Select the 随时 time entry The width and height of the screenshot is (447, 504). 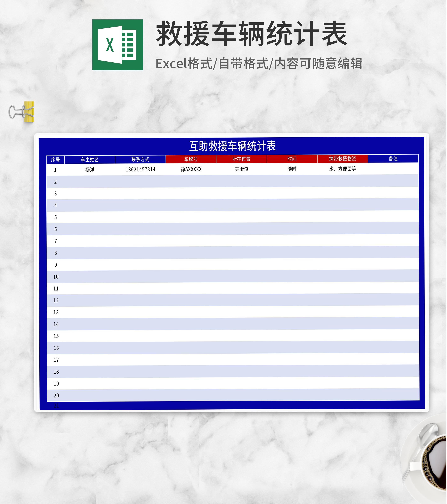(x=292, y=169)
